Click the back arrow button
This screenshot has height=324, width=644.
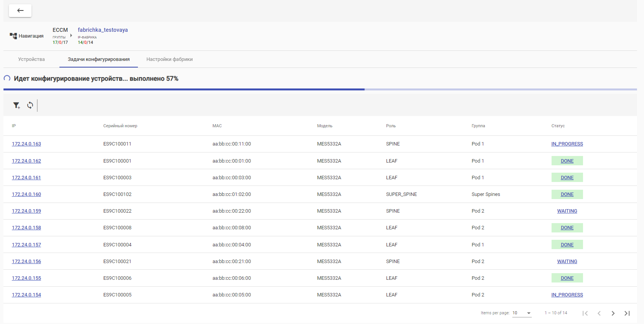20,10
